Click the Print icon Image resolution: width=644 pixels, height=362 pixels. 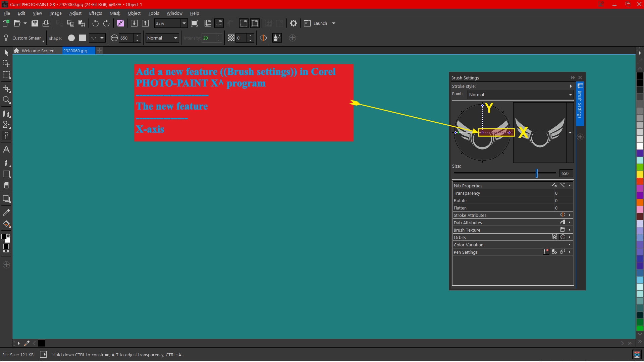pyautogui.click(x=46, y=23)
